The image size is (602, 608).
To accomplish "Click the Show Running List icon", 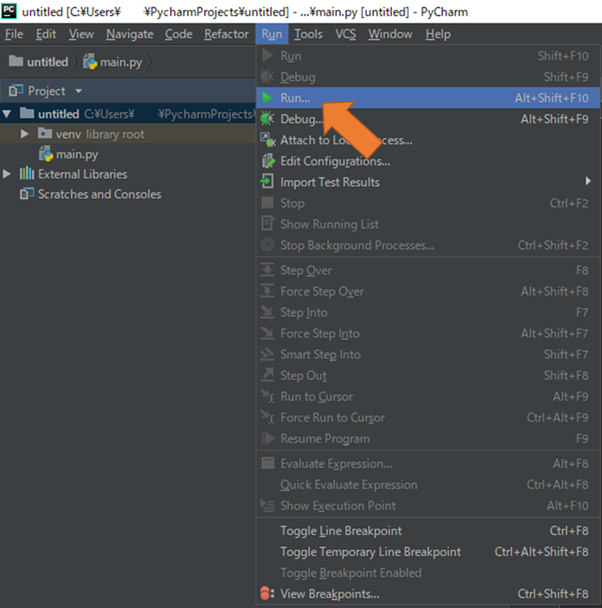I will coord(267,223).
